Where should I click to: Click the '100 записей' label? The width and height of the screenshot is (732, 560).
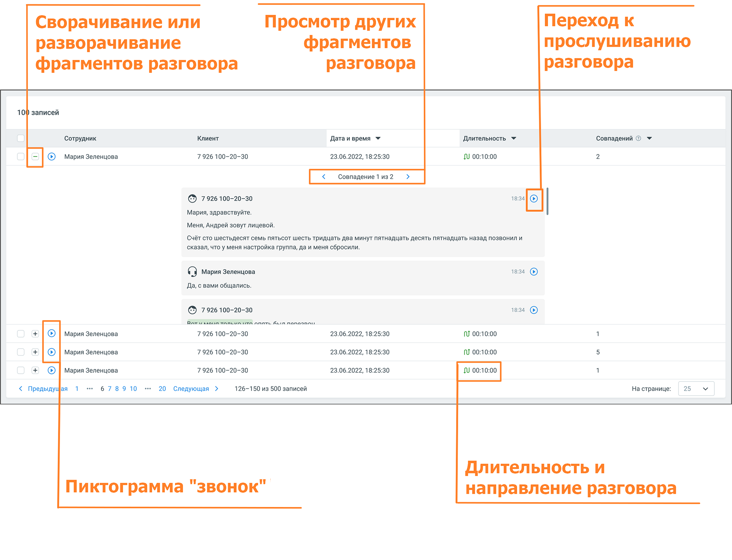38,113
